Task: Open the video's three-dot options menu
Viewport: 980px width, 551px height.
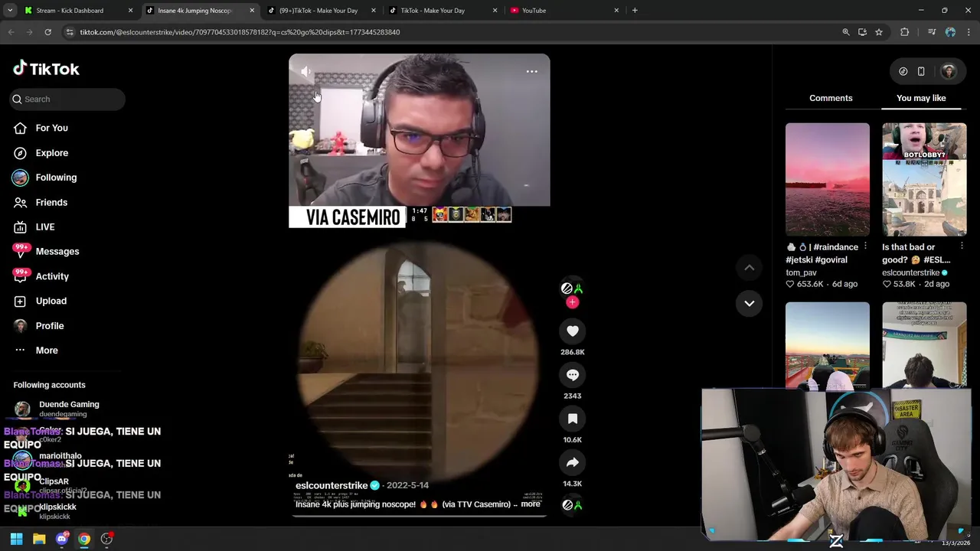Action: (x=531, y=72)
